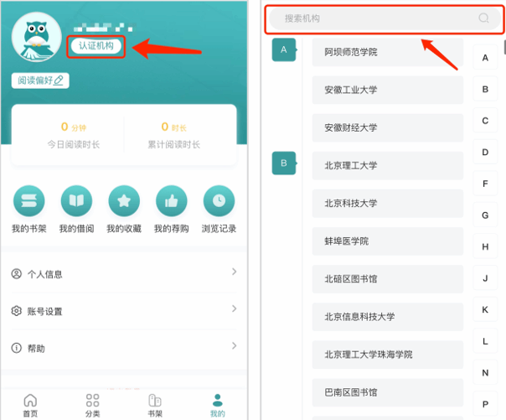
Task: Open 浏览记录 clock icon
Action: (219, 201)
